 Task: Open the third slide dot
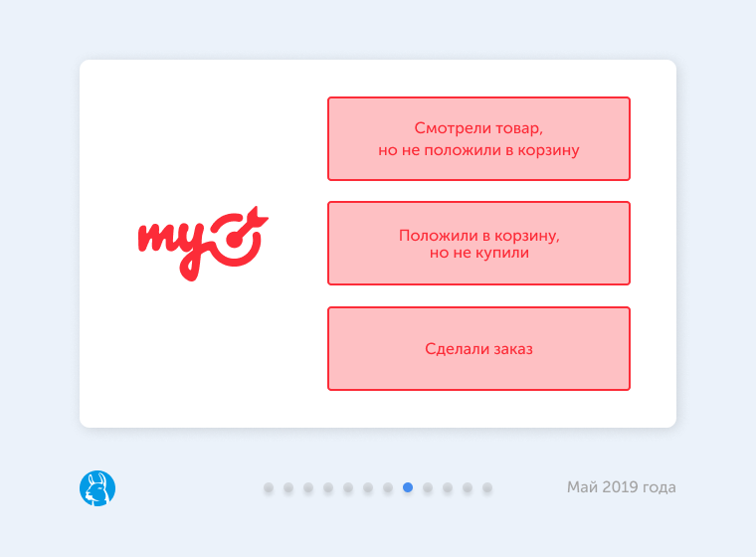(x=308, y=487)
